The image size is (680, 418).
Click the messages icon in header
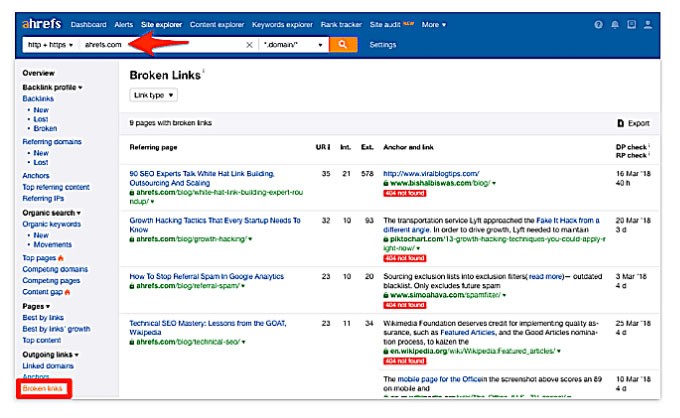click(x=631, y=24)
